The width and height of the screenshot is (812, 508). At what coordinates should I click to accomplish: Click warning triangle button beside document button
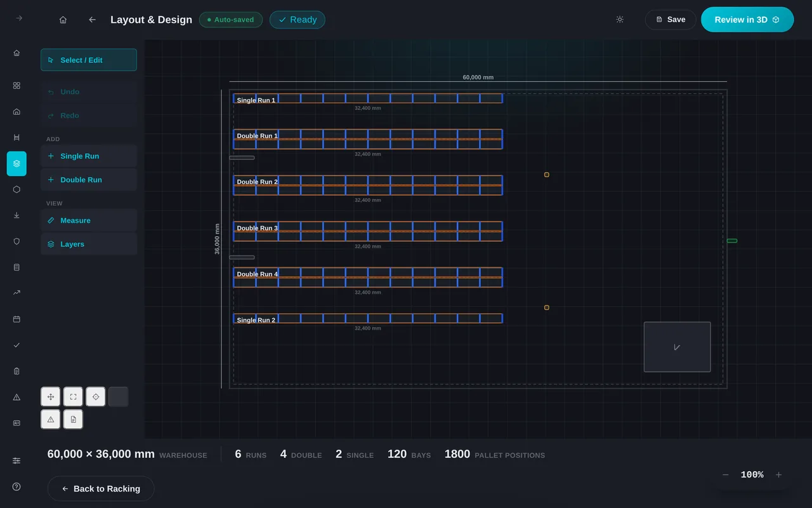point(51,419)
